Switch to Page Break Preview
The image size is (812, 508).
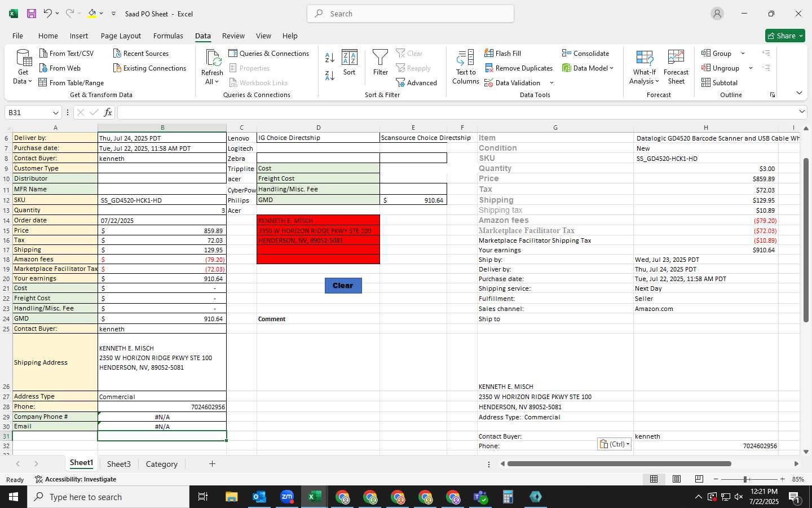coord(699,479)
